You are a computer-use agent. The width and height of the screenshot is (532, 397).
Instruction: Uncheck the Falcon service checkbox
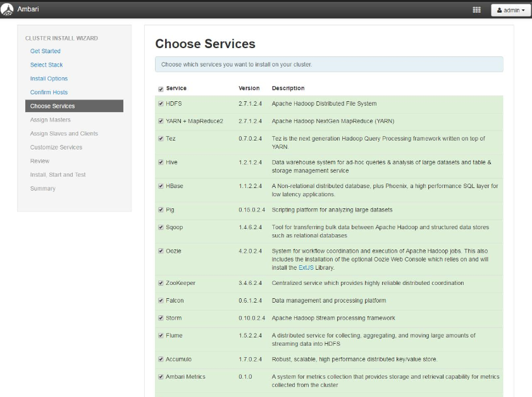click(x=161, y=301)
